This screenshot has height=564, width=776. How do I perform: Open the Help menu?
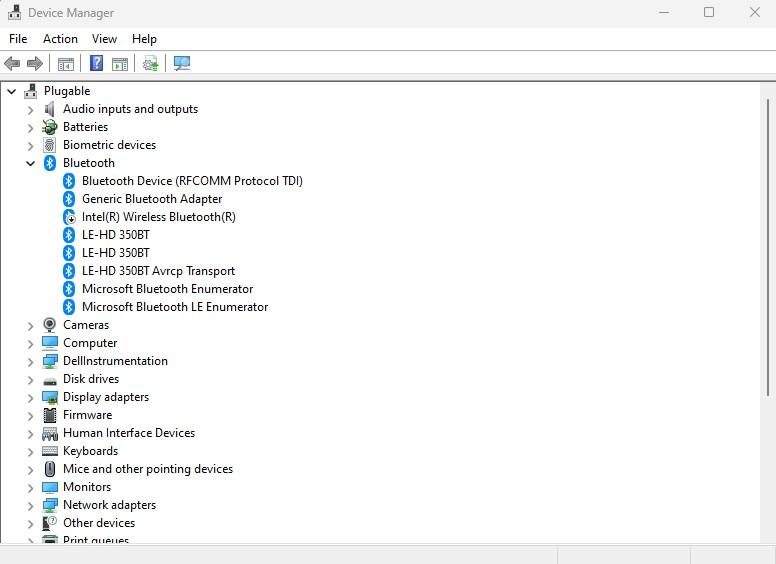tap(144, 39)
